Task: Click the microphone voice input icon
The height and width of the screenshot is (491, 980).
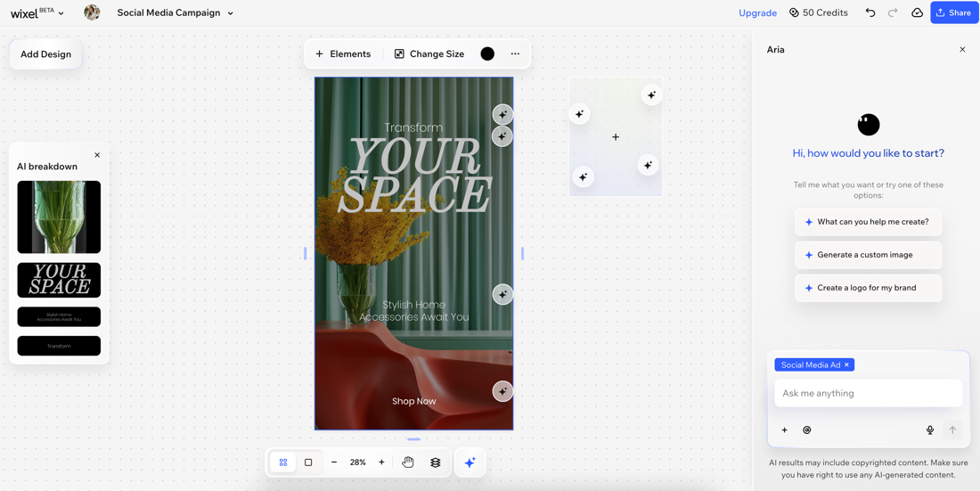Action: [930, 430]
